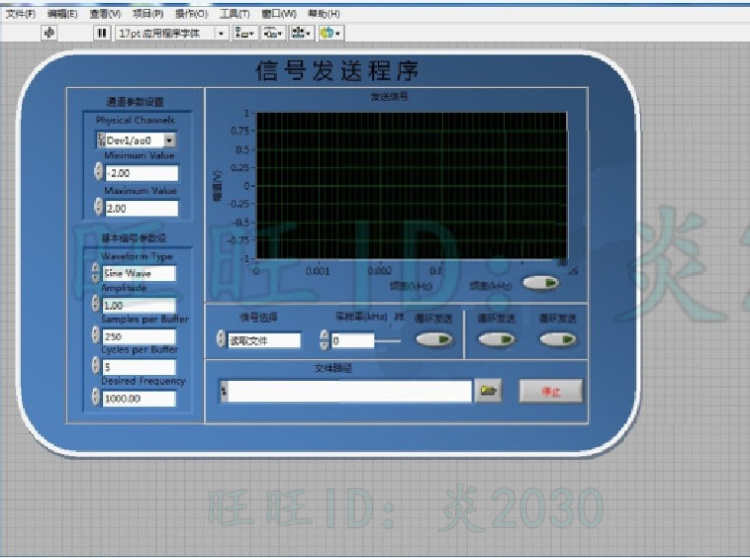
Task: Expand the Dev1/ao0 physical channel dropdown arrow
Action: pyautogui.click(x=169, y=140)
